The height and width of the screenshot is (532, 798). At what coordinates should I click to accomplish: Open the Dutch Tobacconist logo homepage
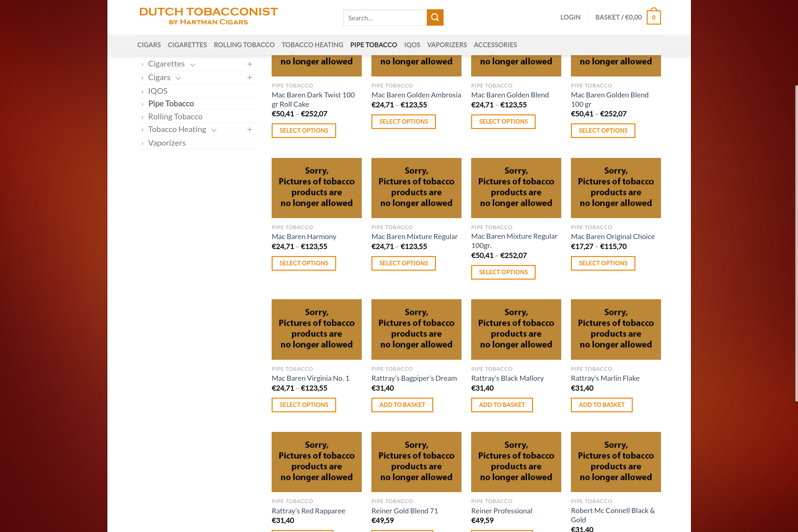coord(208,16)
